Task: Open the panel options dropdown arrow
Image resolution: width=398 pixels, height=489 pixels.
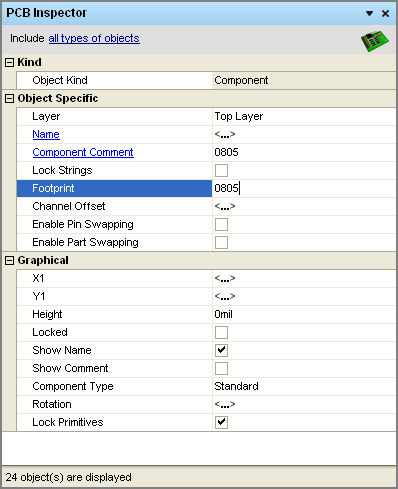Action: (x=369, y=14)
